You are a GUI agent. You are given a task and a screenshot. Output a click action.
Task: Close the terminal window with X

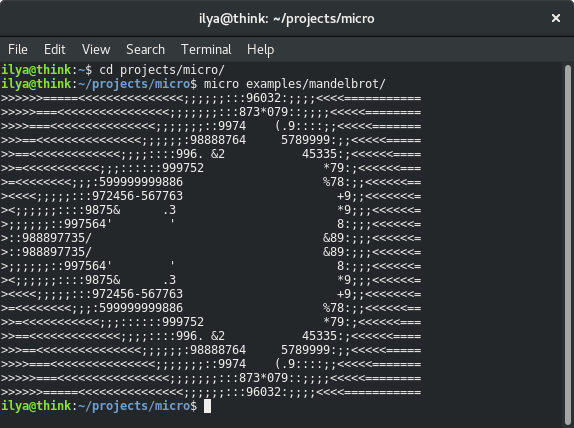[x=556, y=18]
